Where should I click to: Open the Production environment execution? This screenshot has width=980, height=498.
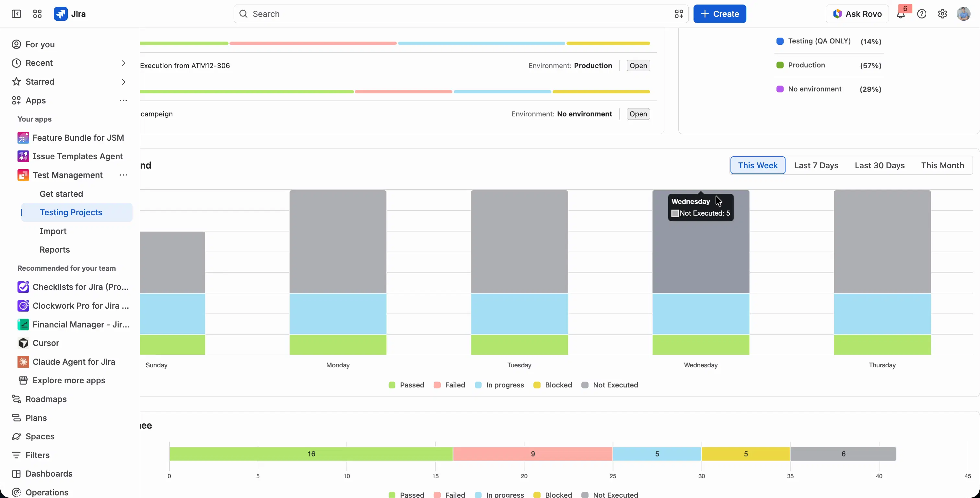click(638, 65)
